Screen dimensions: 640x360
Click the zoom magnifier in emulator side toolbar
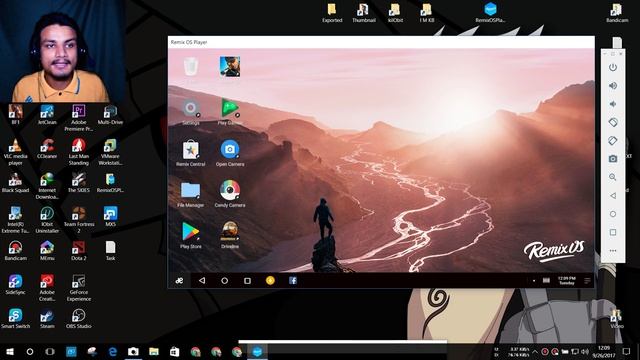tap(613, 177)
